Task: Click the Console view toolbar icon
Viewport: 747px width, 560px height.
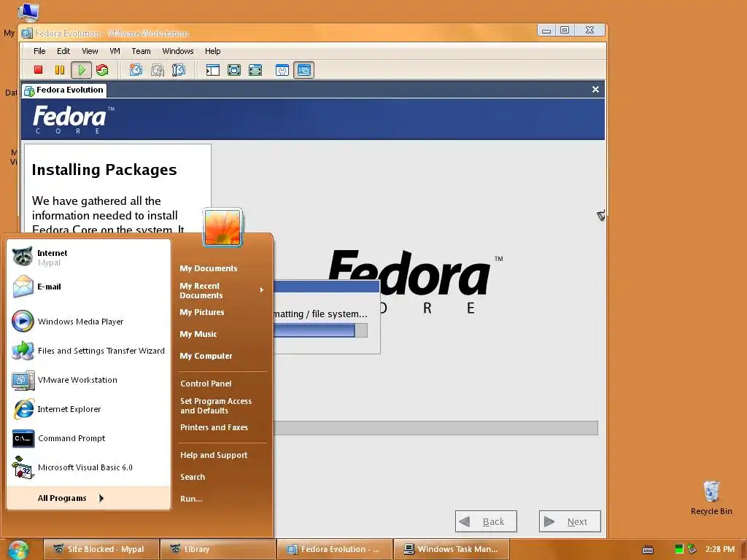Action: 304,70
